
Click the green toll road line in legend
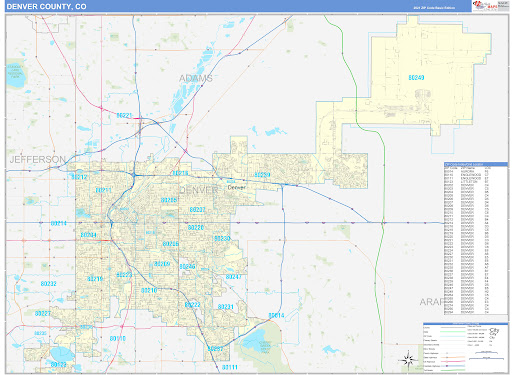[453, 370]
